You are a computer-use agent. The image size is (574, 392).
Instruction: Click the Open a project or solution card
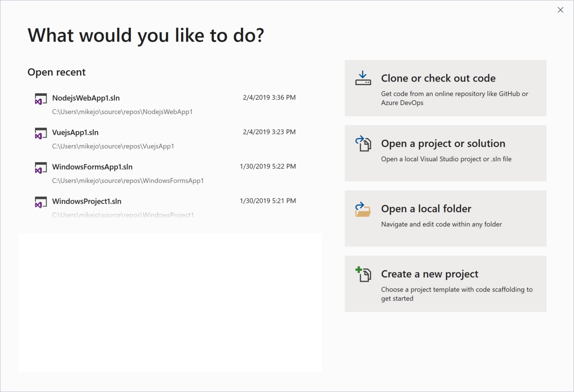pos(445,153)
